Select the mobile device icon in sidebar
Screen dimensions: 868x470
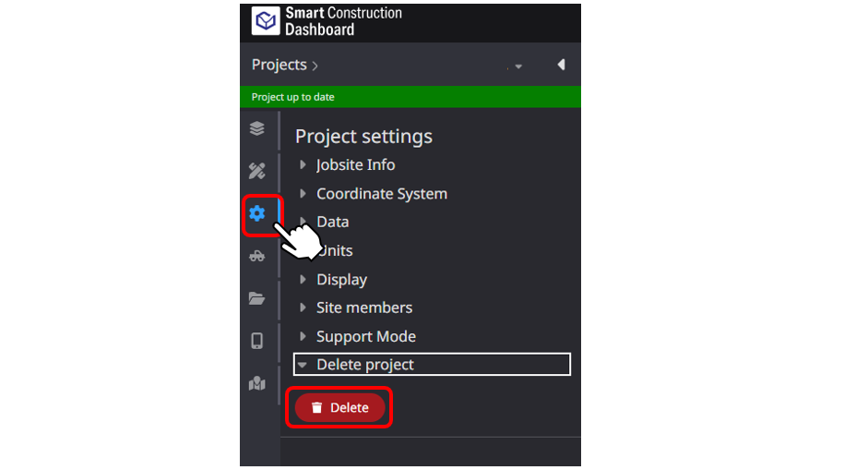256,341
